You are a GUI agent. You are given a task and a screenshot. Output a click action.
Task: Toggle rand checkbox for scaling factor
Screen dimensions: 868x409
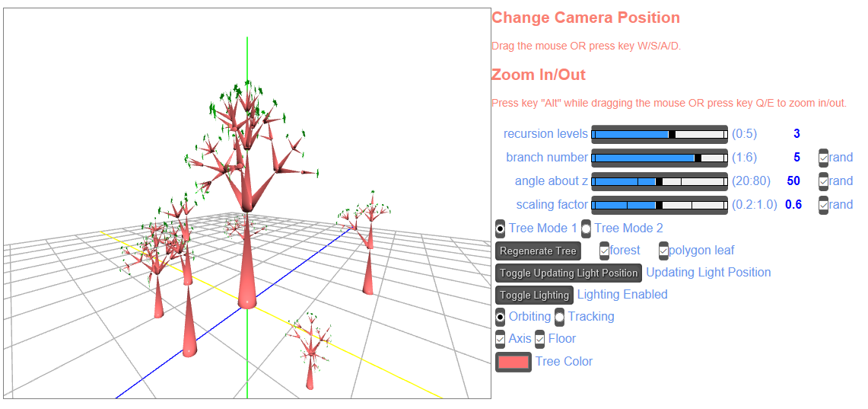pos(824,205)
